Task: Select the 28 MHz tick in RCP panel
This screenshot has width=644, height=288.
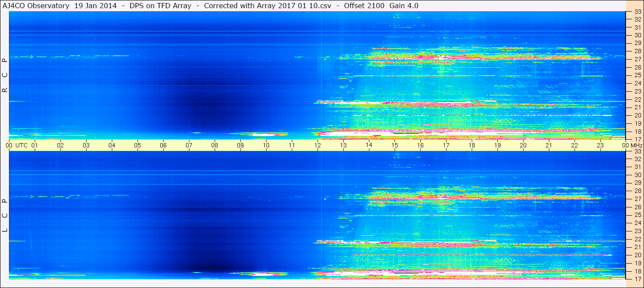Action: [638, 51]
